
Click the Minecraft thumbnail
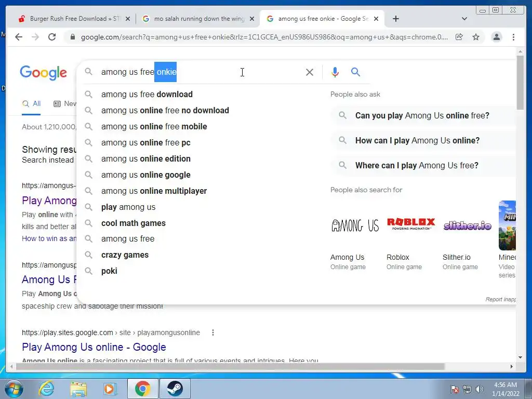(507, 225)
